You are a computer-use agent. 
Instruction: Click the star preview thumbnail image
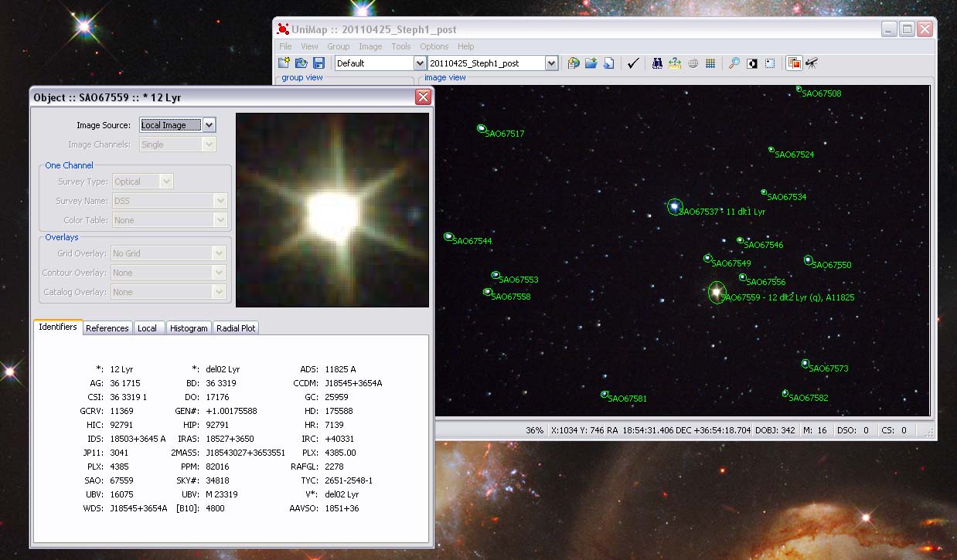point(332,208)
